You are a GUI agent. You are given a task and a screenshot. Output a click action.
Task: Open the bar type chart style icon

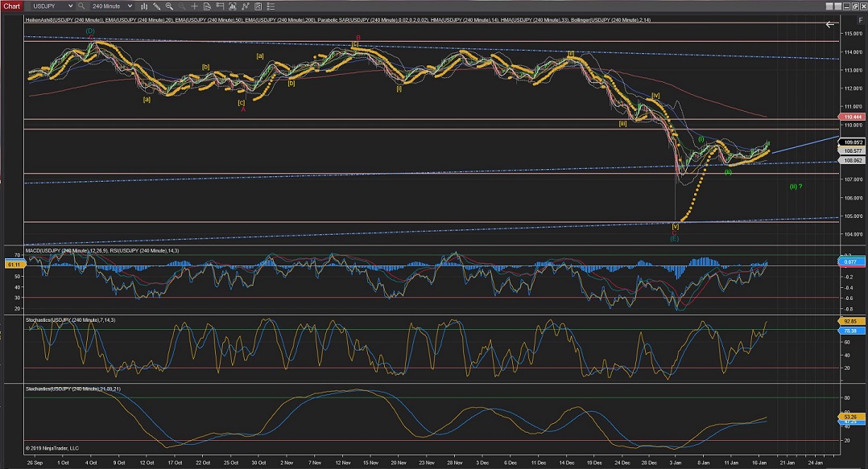144,6
